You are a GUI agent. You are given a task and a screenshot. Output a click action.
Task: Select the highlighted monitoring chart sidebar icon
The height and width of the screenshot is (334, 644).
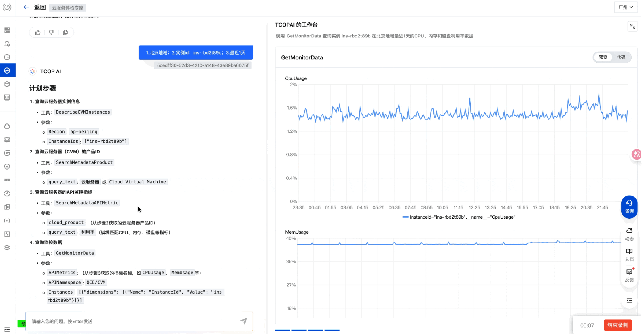pos(7,70)
